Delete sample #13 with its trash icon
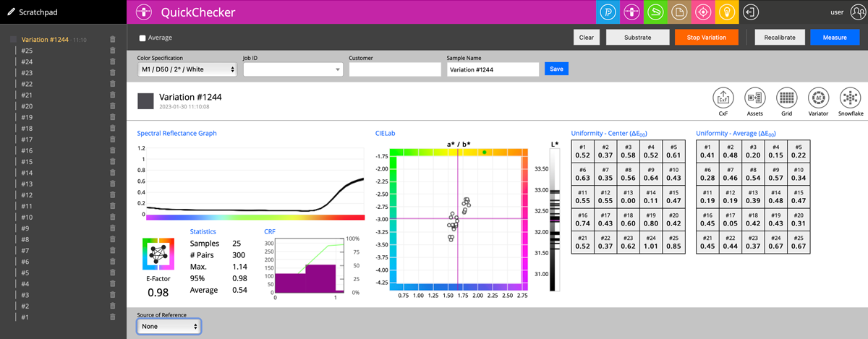The height and width of the screenshot is (339, 868). 113,184
